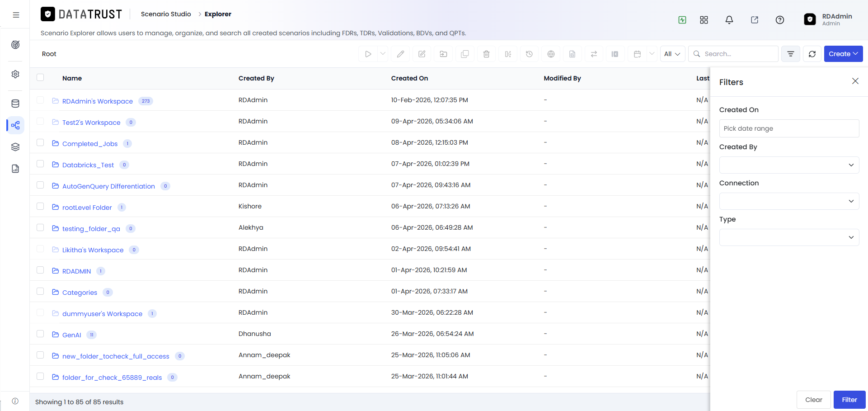The width and height of the screenshot is (868, 411).
Task: Click the Search input field
Action: 733,54
